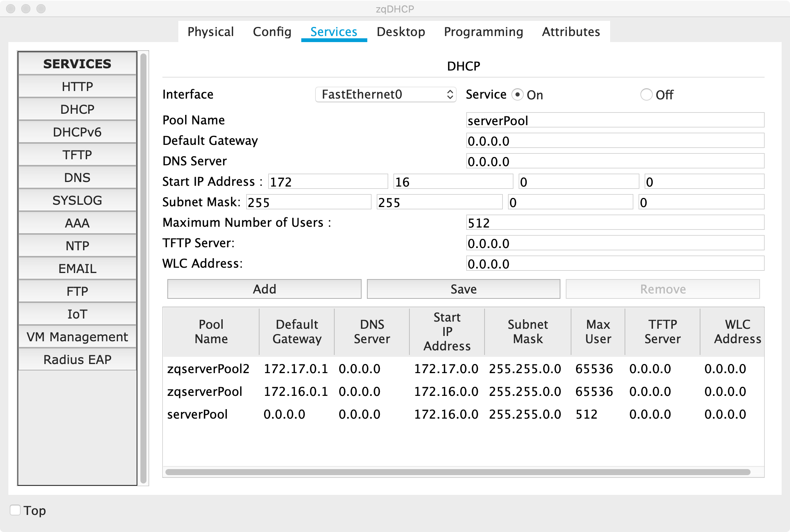The image size is (790, 532).
Task: Enable the Top checkbox
Action: click(x=15, y=510)
